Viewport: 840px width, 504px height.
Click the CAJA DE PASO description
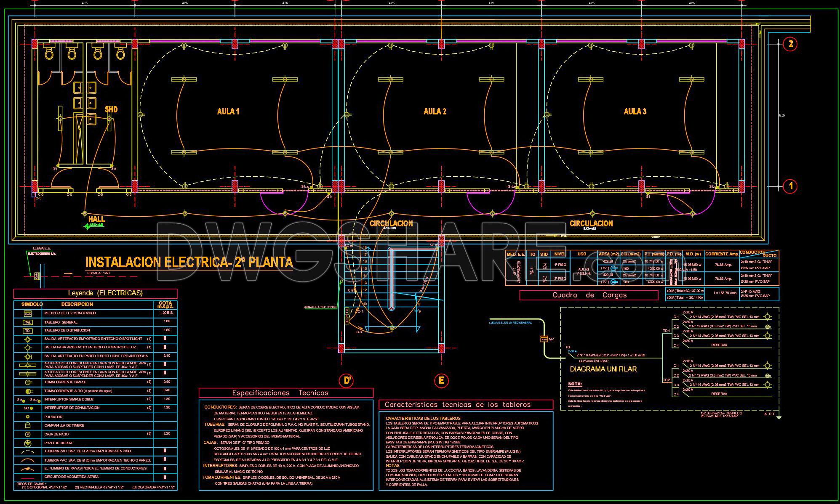click(56, 434)
